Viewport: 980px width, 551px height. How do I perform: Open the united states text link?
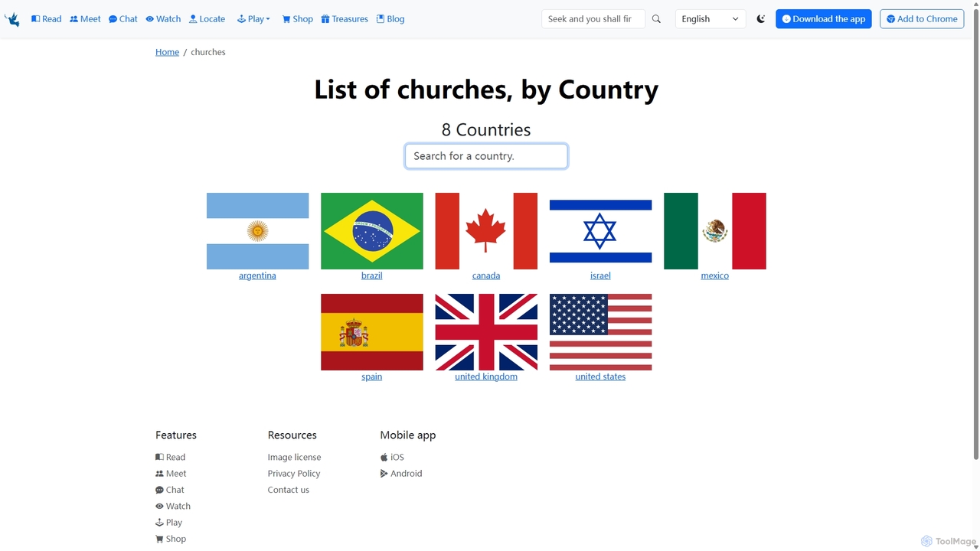coord(600,377)
